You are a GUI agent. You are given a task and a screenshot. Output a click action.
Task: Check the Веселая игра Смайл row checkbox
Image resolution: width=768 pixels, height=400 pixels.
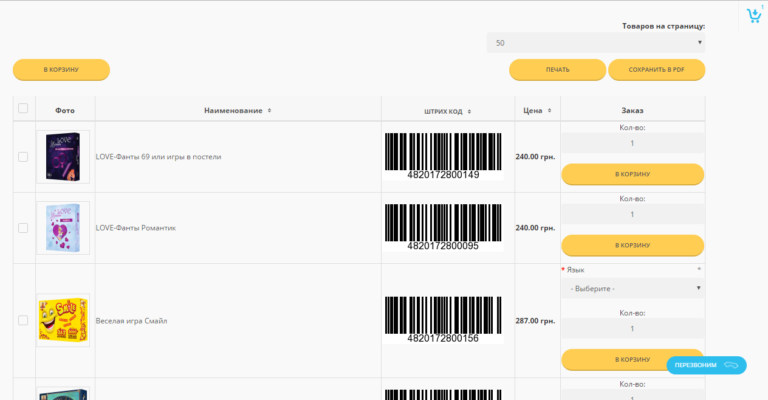pos(23,320)
